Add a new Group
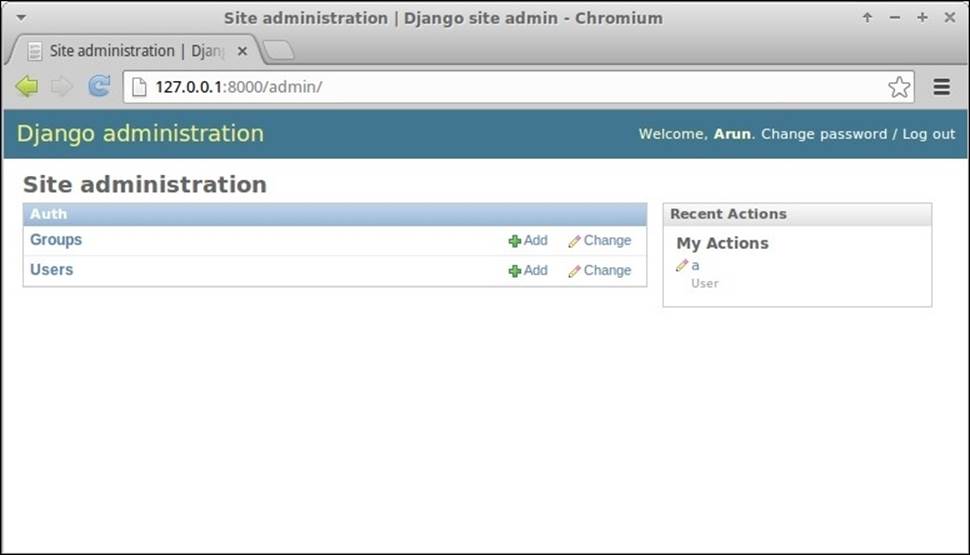This screenshot has height=555, width=970. click(528, 241)
